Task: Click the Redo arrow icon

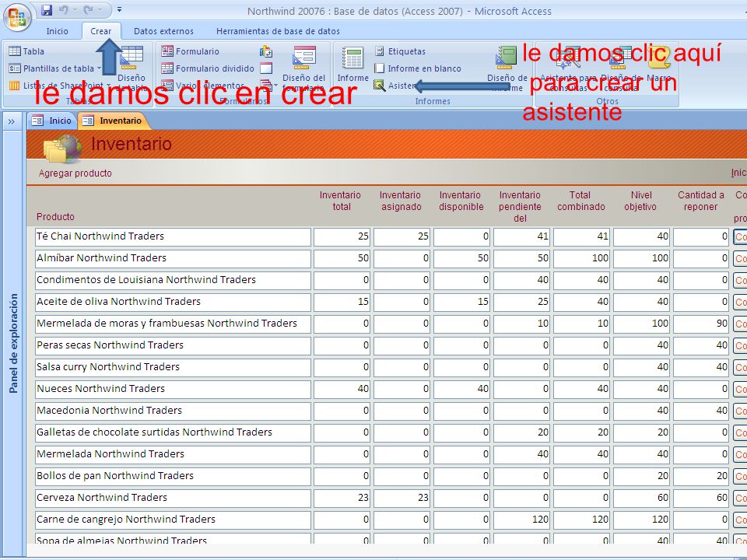Action: coord(89,10)
